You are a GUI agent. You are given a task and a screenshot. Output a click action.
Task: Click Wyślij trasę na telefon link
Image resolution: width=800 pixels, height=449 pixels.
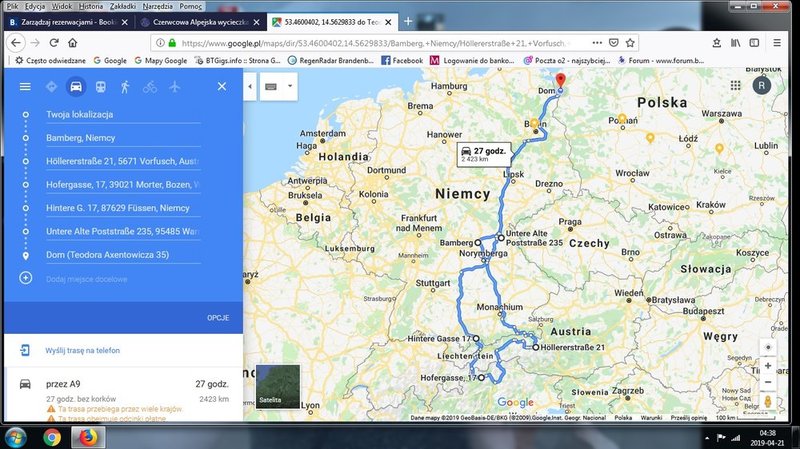(x=83, y=351)
